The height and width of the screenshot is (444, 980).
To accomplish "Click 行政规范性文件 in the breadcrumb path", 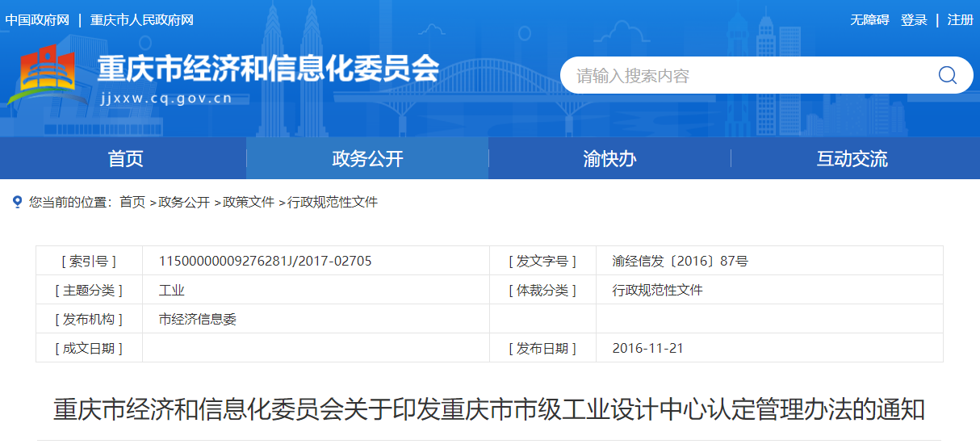I will [x=333, y=203].
